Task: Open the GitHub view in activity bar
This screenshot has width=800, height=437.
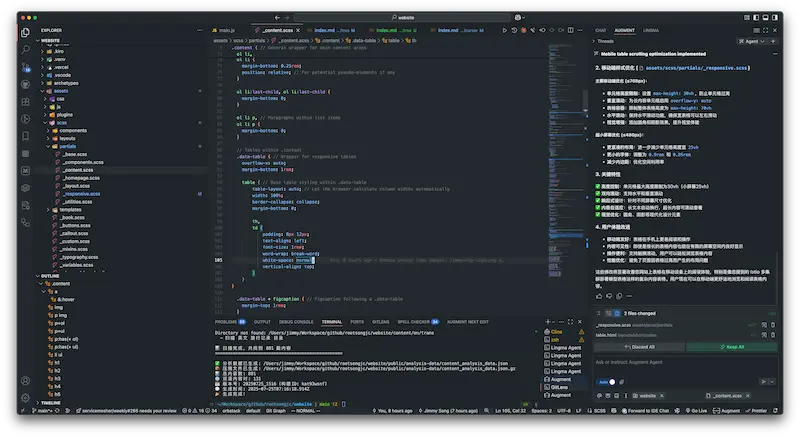Action: pos(26,84)
